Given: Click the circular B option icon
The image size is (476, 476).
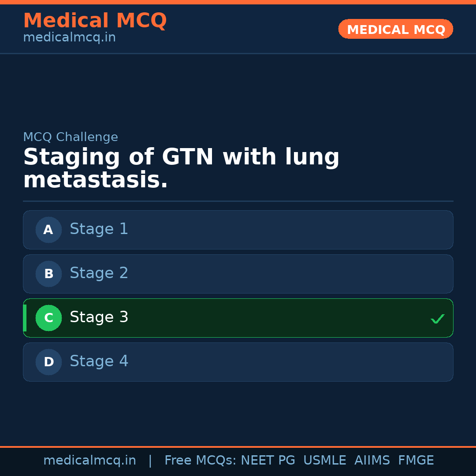Looking at the screenshot, I should (48, 274).
